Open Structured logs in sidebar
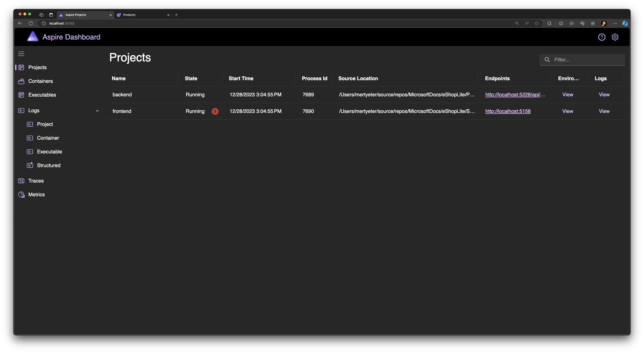644x353 pixels. point(49,165)
